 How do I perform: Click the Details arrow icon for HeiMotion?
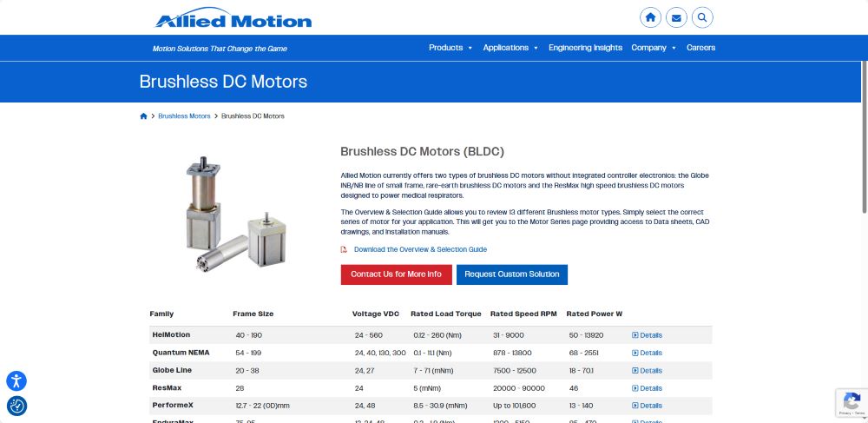(x=635, y=335)
